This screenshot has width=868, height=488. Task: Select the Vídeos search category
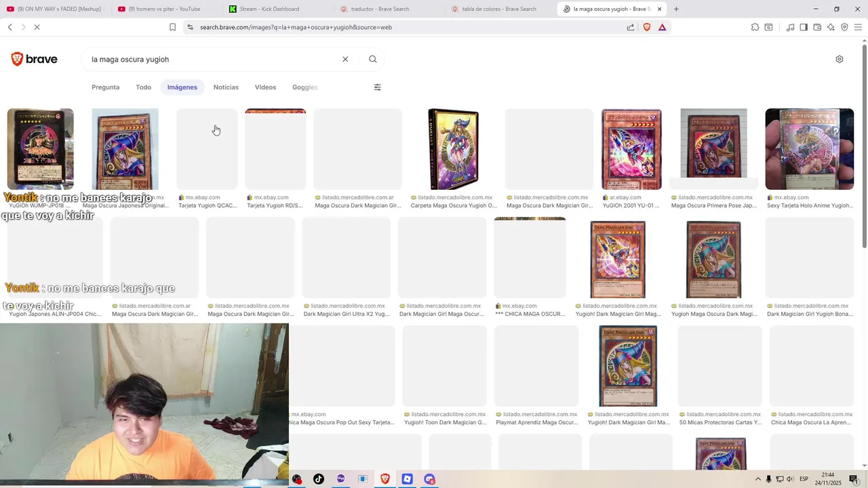click(265, 87)
